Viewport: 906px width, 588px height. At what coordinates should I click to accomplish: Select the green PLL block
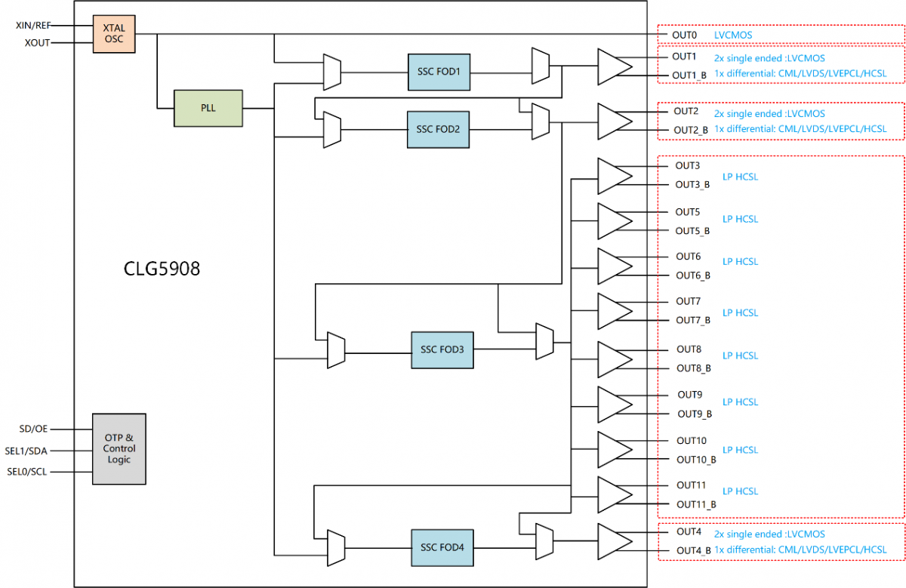pyautogui.click(x=208, y=108)
